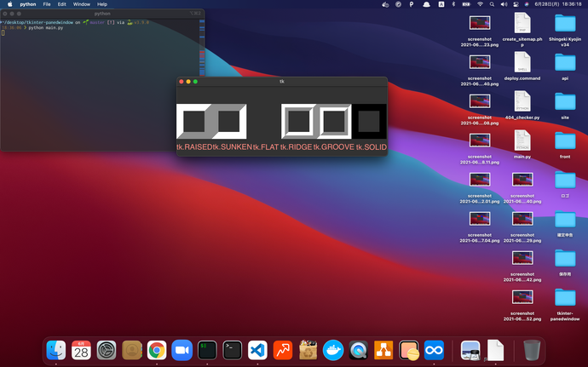This screenshot has height=367, width=588.
Task: Open orange hierarchy diagram app in dock
Action: 383,350
